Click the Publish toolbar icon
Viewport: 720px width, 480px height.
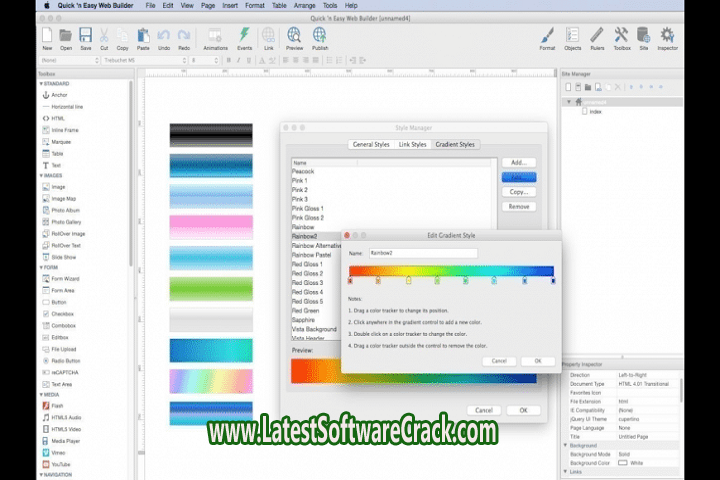(320, 36)
